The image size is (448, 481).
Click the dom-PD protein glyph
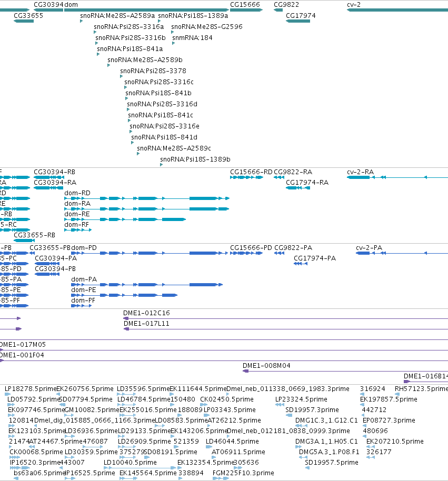150,253
